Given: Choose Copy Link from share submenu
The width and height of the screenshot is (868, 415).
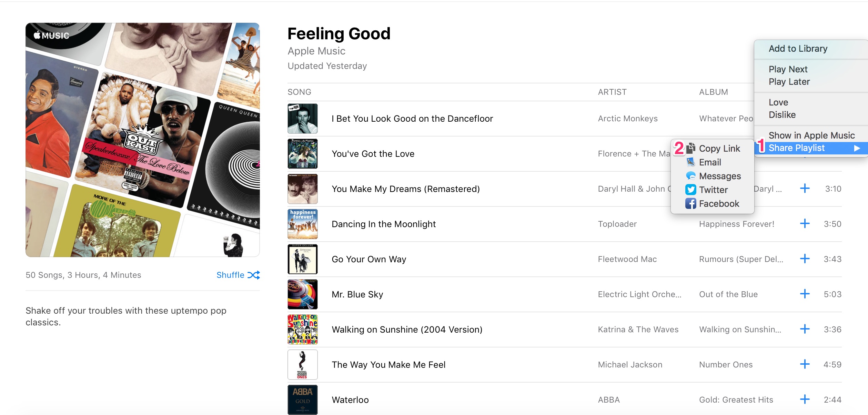Looking at the screenshot, I should coord(719,149).
